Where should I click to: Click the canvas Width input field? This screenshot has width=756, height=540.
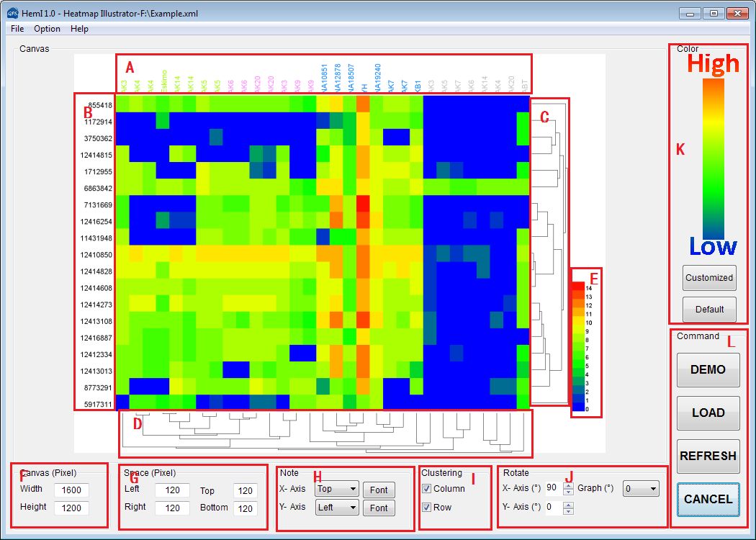(71, 490)
